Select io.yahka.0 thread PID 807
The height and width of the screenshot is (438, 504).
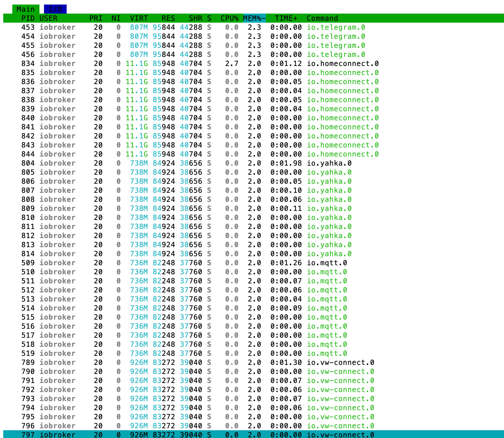pos(254,190)
